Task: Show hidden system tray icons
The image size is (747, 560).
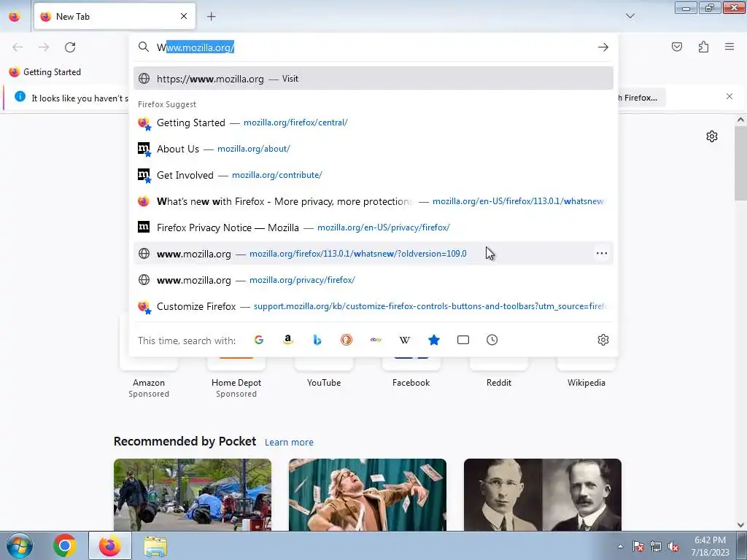Action: [x=620, y=546]
